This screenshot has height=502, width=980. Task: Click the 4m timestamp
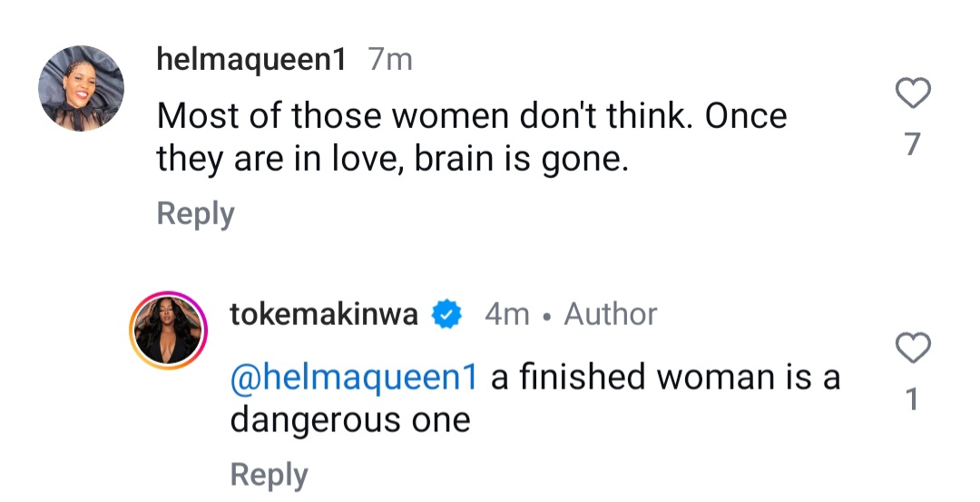click(506, 315)
